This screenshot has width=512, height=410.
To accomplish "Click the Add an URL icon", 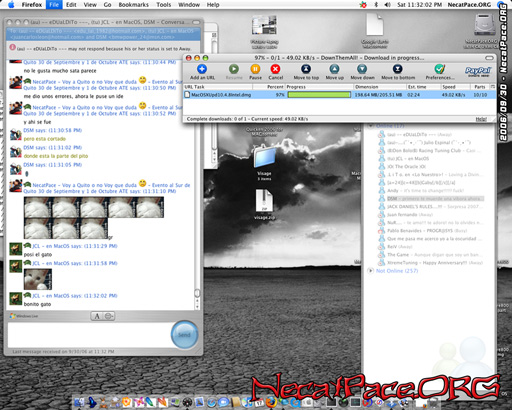I will 202,69.
